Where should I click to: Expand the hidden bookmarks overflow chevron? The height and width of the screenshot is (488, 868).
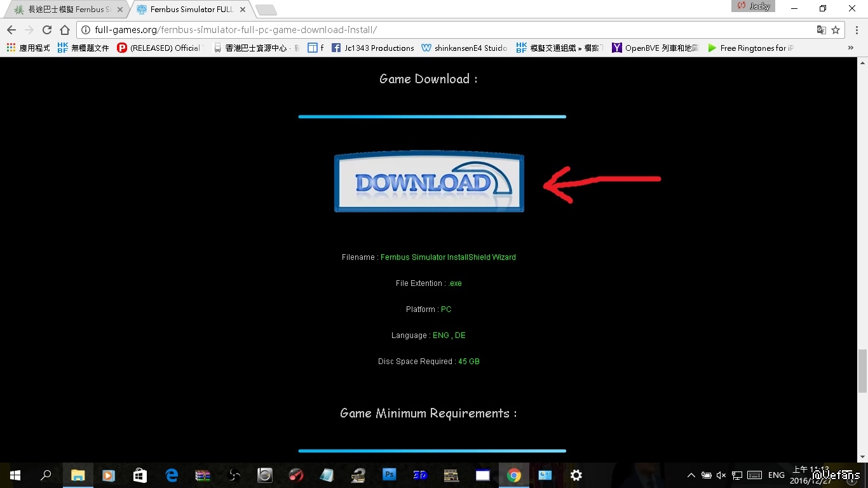click(x=851, y=48)
